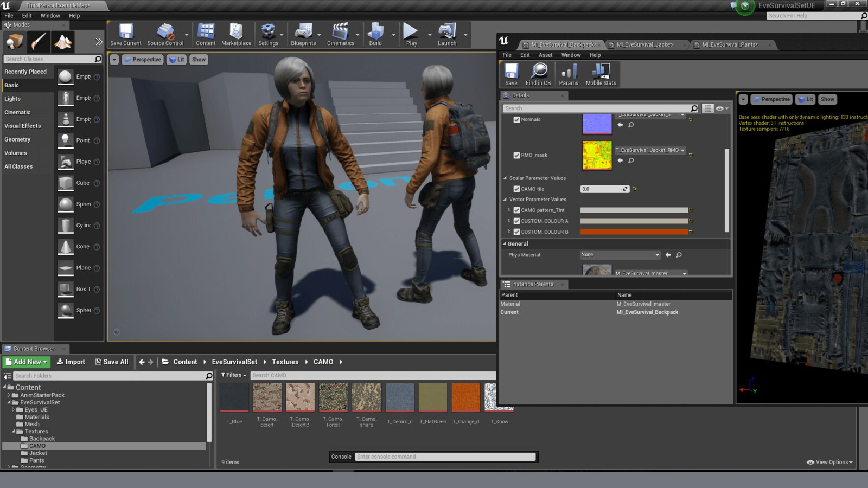Image resolution: width=868 pixels, height=488 pixels.
Task: Click the Add New button
Action: pos(25,362)
